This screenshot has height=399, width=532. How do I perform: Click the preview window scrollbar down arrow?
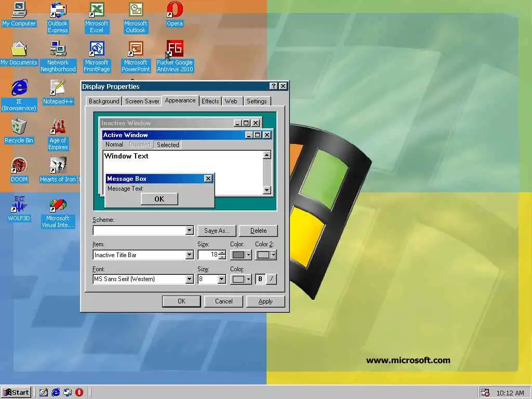click(x=267, y=190)
